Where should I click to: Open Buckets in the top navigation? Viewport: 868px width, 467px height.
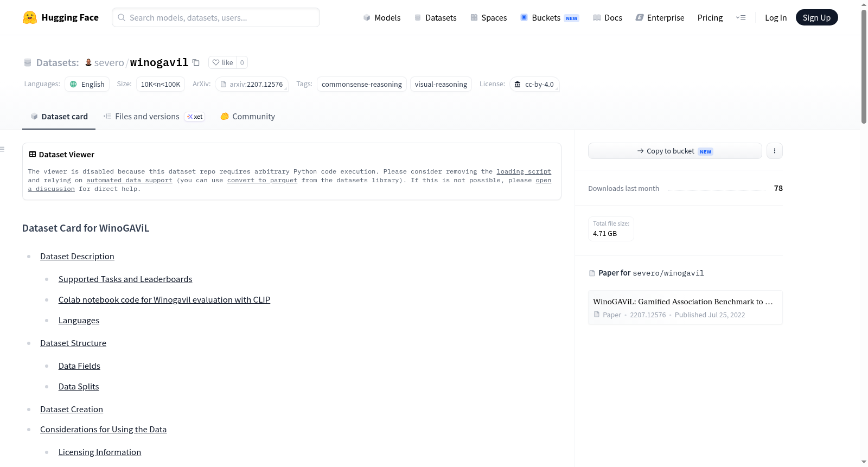coord(549,17)
